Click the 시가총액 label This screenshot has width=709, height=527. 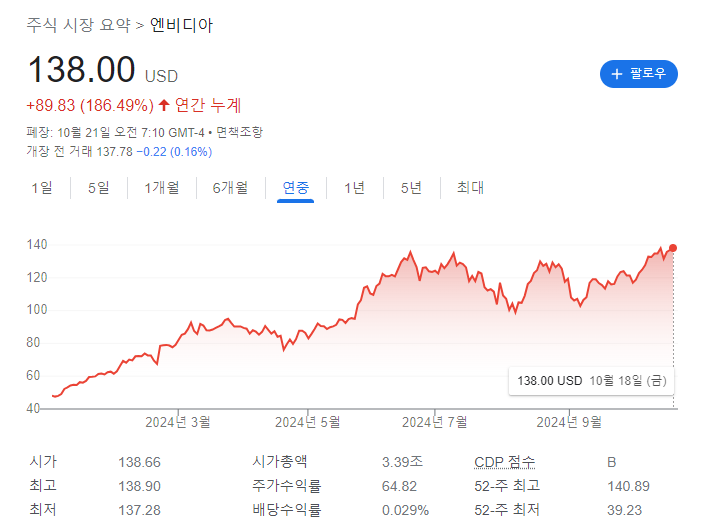tap(279, 462)
